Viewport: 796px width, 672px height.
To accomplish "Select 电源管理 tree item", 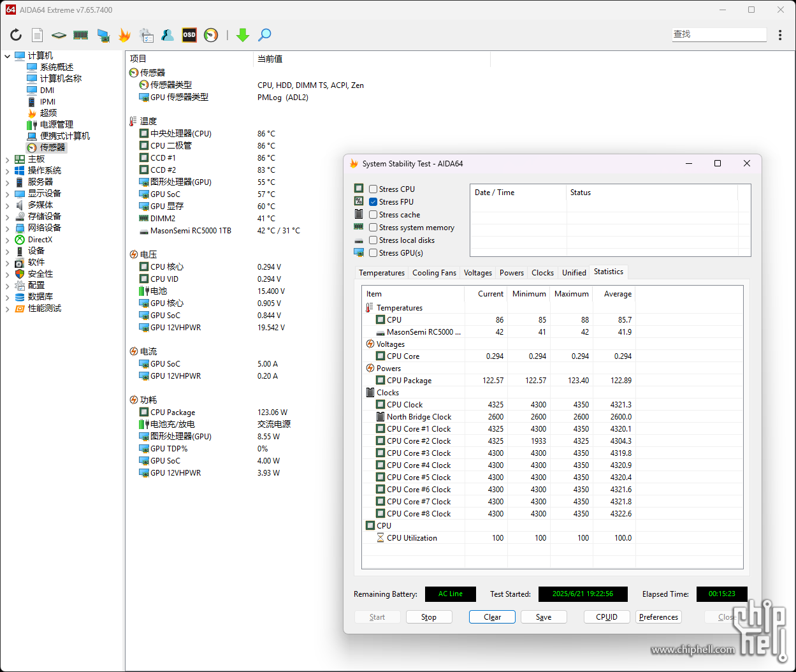I will pyautogui.click(x=57, y=124).
